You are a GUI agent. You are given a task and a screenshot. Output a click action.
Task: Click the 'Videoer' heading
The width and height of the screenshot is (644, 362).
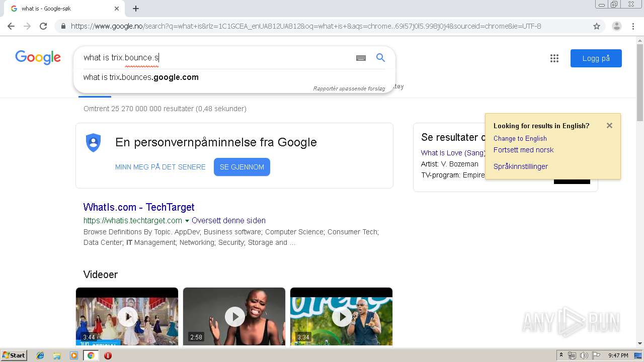coord(101,275)
